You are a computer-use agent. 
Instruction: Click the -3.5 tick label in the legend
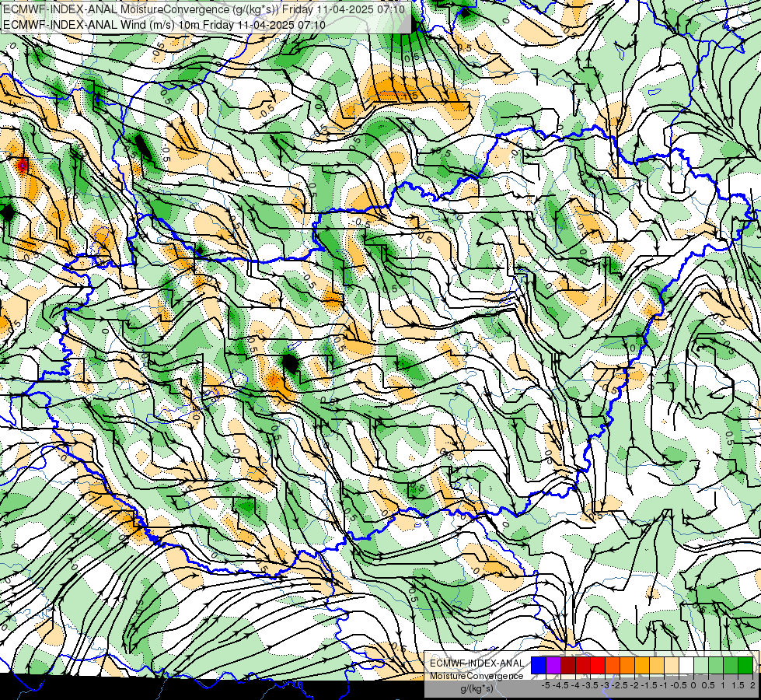(590, 685)
